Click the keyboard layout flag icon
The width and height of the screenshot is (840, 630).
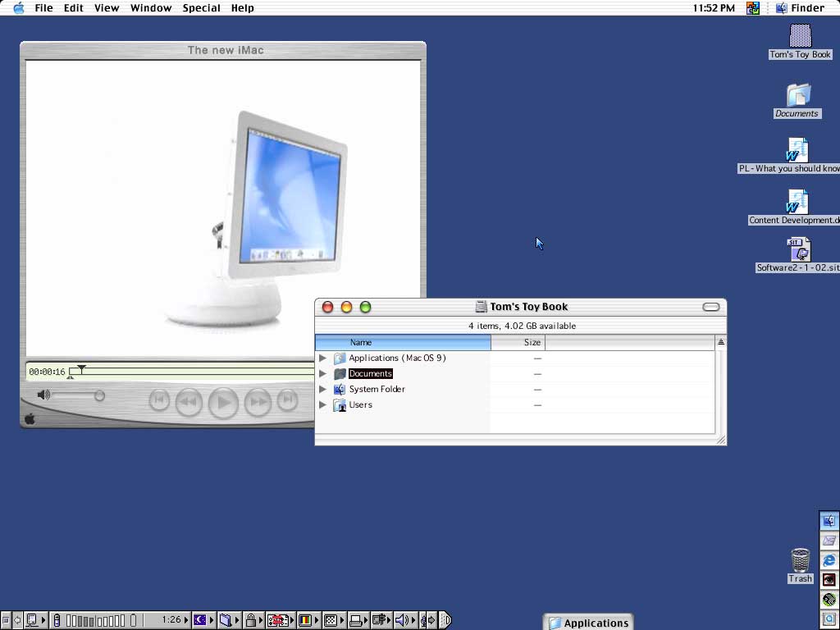tap(753, 8)
